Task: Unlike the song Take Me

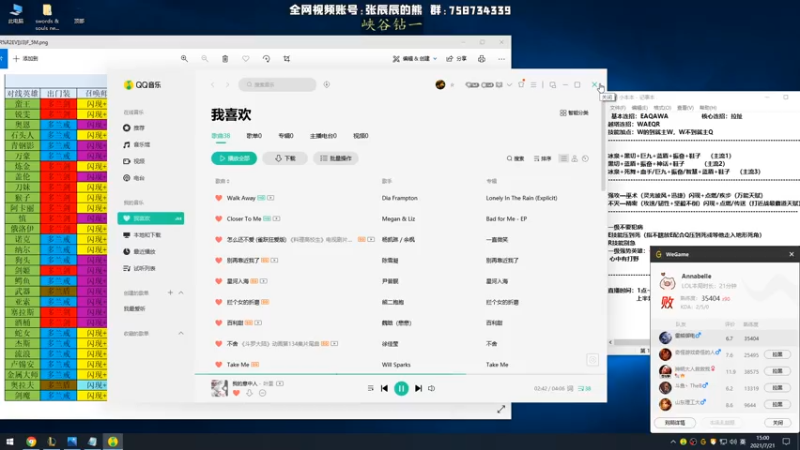Action: [218, 364]
